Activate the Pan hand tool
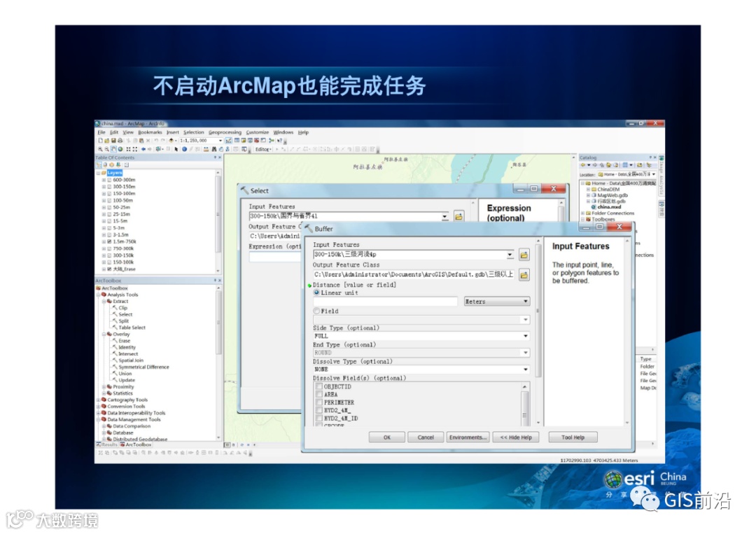This screenshot has width=756, height=534. click(x=113, y=149)
